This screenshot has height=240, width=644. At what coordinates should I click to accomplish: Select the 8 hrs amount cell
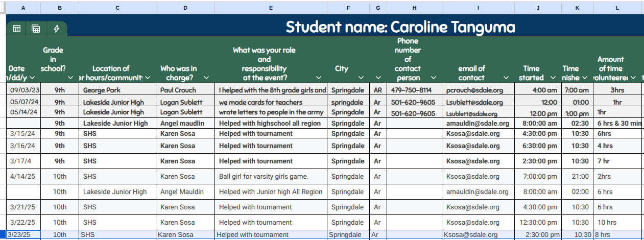(x=617, y=235)
